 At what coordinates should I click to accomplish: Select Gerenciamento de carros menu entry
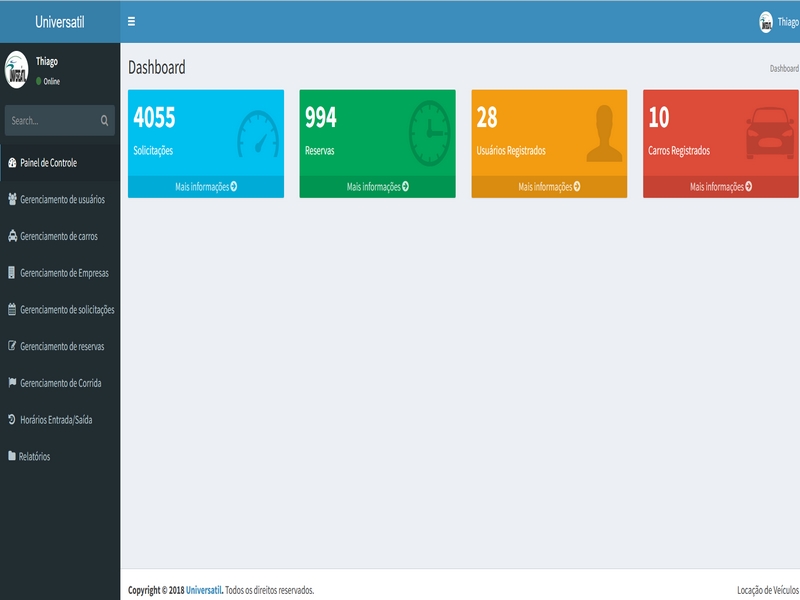58,237
